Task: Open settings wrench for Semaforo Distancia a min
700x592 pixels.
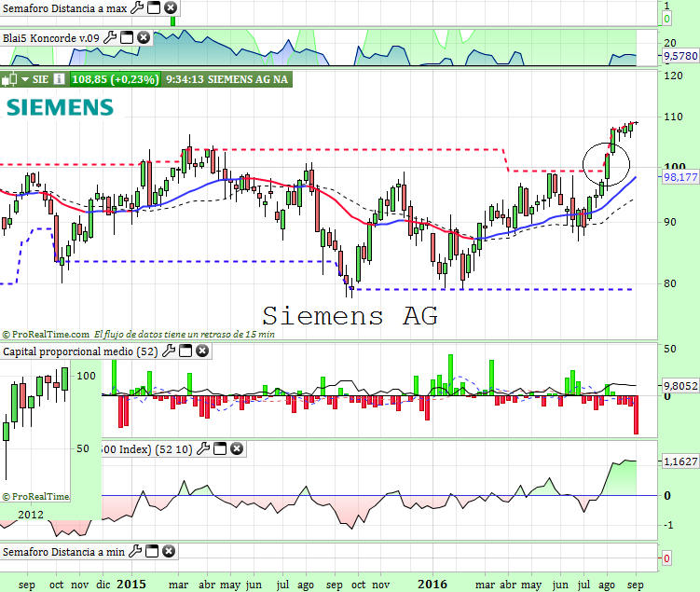Action: [134, 552]
